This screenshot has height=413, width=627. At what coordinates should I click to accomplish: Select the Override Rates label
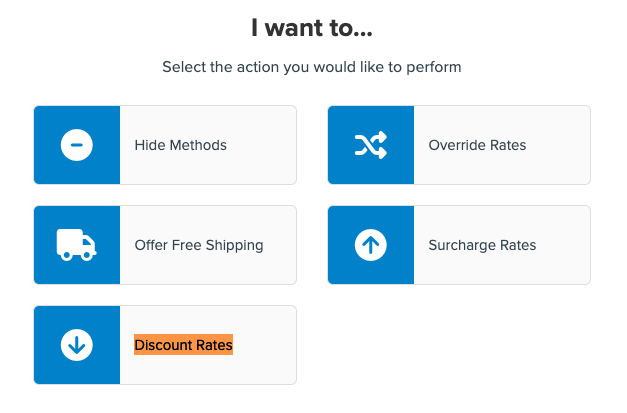tap(477, 145)
